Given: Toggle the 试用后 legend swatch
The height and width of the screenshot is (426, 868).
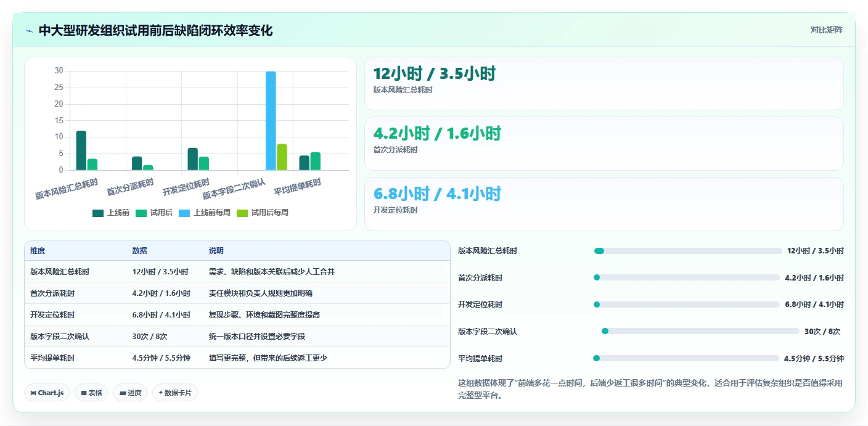Looking at the screenshot, I should tap(141, 213).
